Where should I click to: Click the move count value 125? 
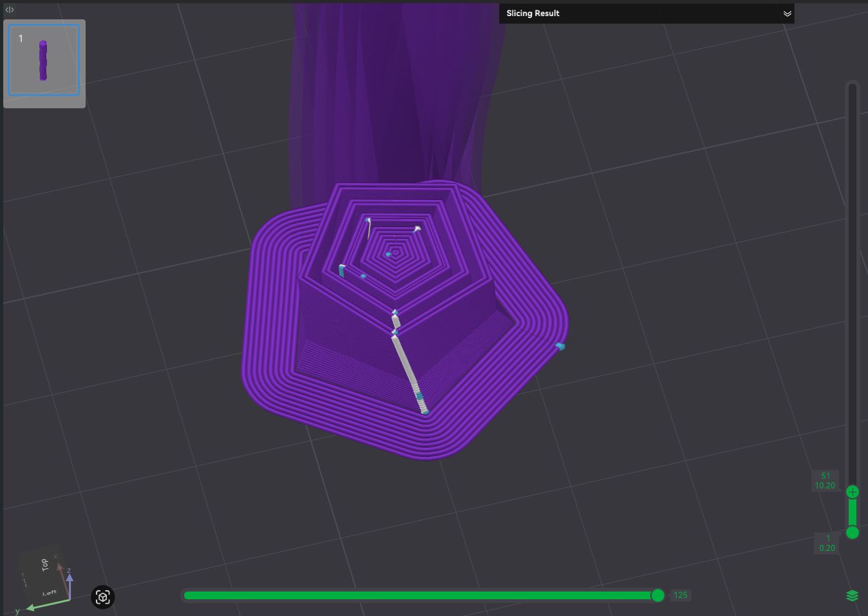click(681, 595)
